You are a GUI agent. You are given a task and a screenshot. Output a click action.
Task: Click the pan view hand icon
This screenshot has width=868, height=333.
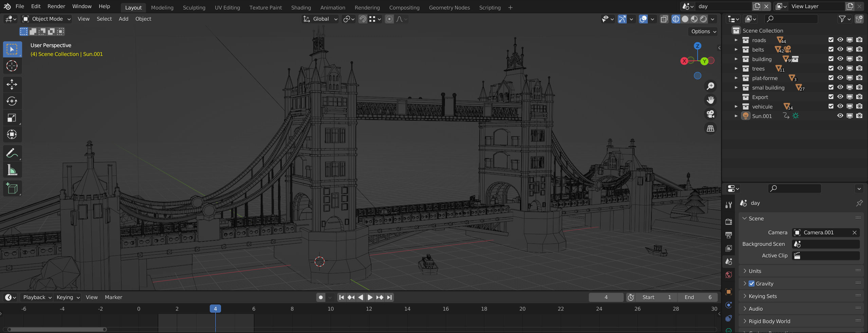[710, 100]
